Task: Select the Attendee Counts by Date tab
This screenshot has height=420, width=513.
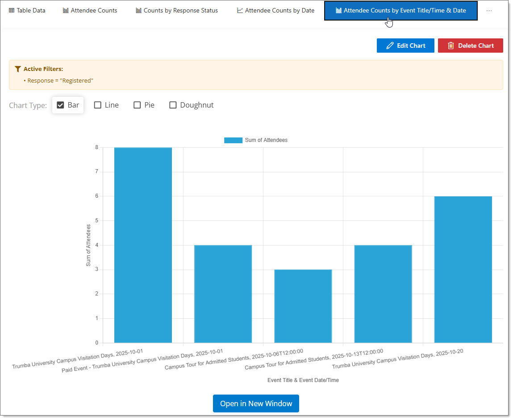Action: (275, 10)
